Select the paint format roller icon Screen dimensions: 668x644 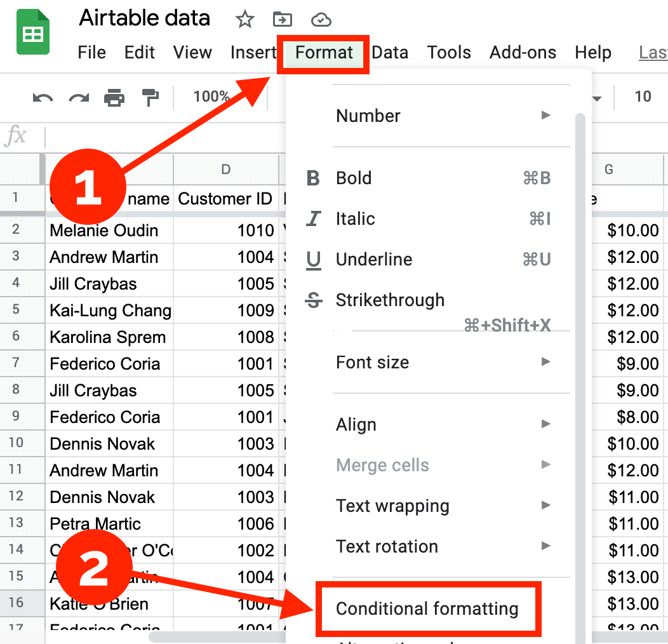(x=150, y=97)
